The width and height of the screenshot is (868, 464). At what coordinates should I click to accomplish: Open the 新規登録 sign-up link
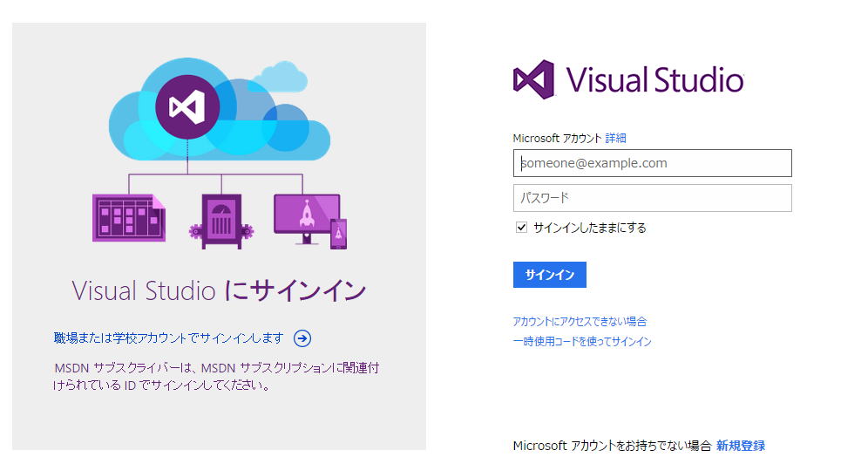pos(741,446)
